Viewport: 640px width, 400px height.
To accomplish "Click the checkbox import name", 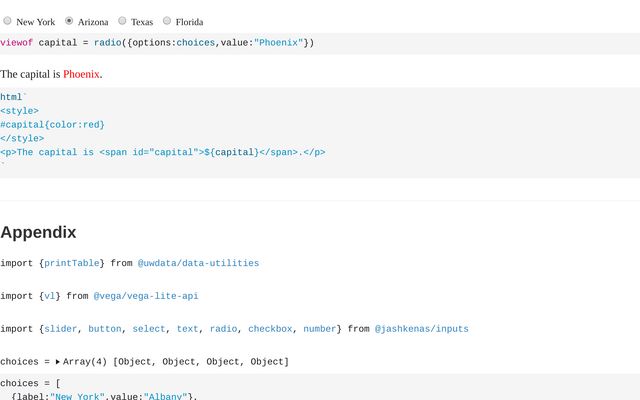I will point(269,328).
